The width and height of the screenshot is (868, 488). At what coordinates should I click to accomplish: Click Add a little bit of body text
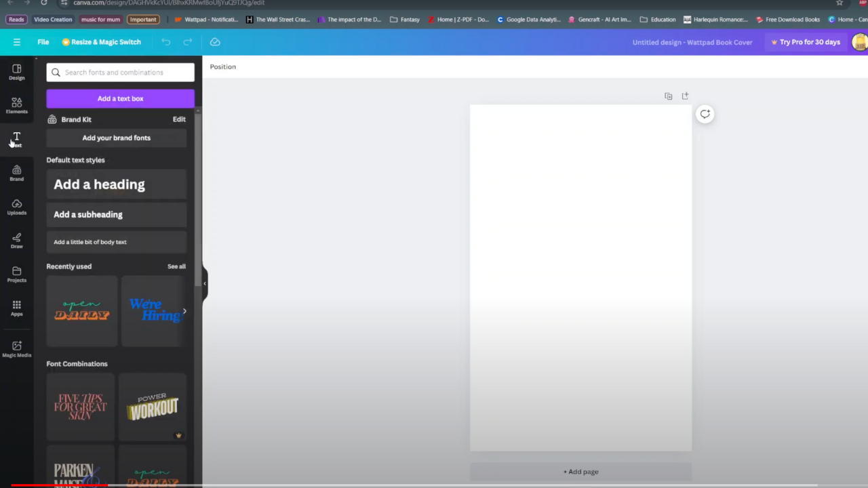click(116, 242)
